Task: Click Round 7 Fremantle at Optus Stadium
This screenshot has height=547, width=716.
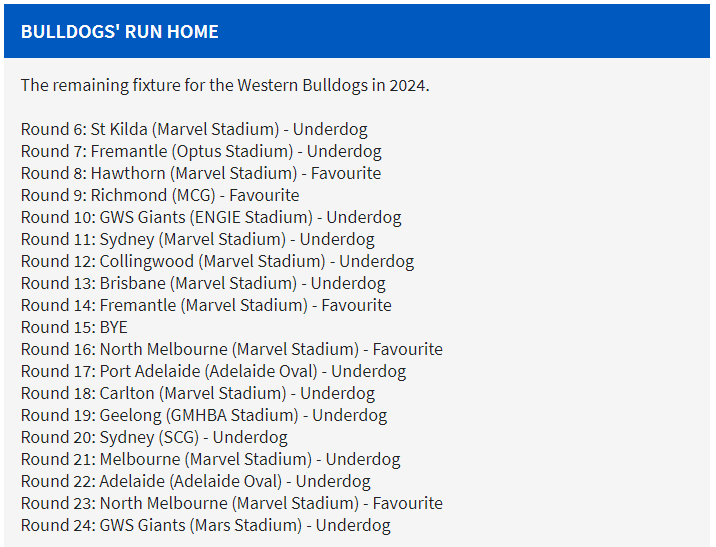Action: pyautogui.click(x=201, y=151)
